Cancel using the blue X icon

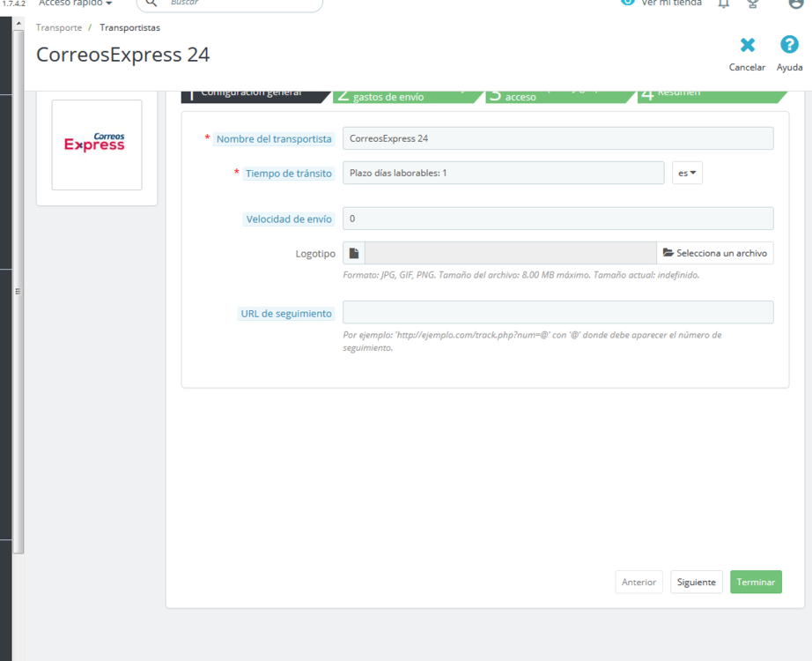(x=747, y=45)
